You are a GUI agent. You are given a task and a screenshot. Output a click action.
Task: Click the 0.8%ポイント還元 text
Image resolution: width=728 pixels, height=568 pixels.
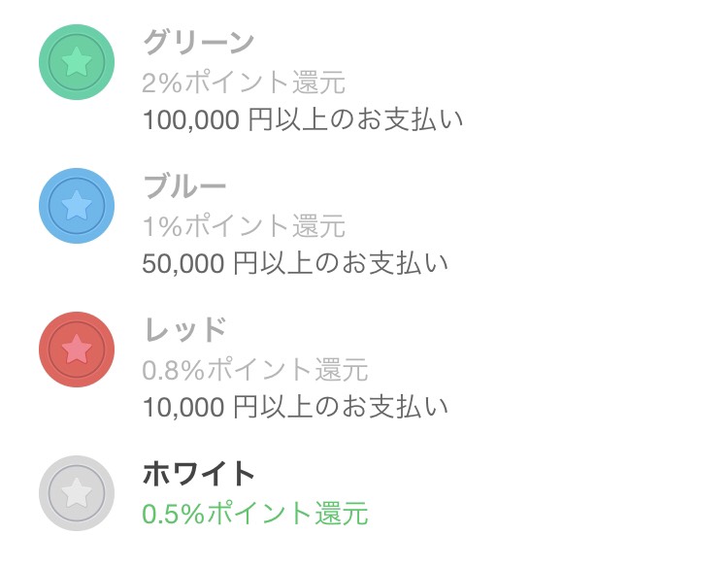coord(255,370)
